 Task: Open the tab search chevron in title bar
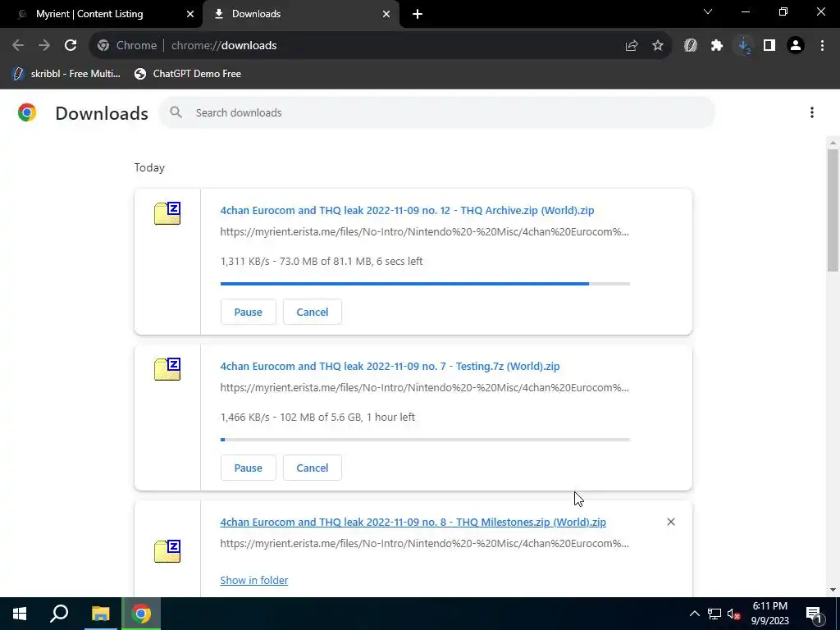coord(708,11)
